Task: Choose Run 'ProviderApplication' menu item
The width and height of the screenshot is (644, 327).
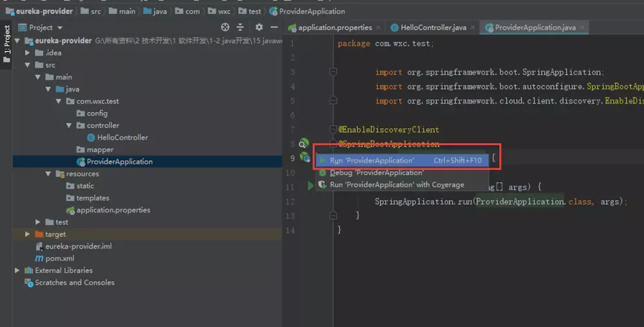Action: coord(402,160)
